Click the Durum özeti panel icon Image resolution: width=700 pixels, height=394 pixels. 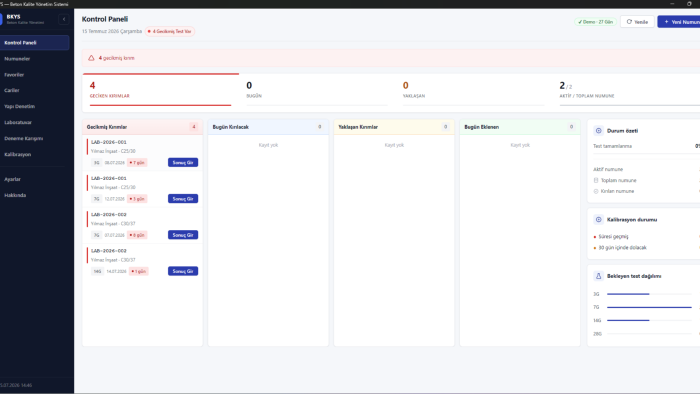[x=598, y=131]
